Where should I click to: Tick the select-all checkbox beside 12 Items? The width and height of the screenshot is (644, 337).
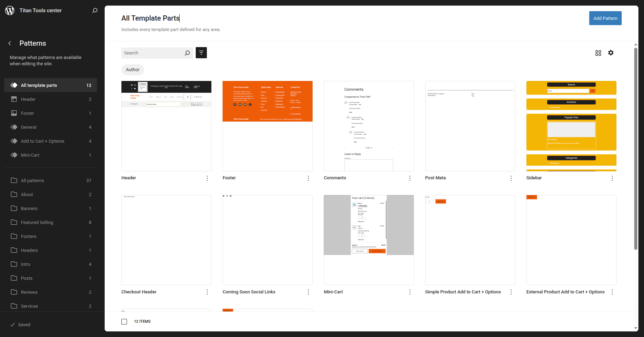click(x=124, y=321)
